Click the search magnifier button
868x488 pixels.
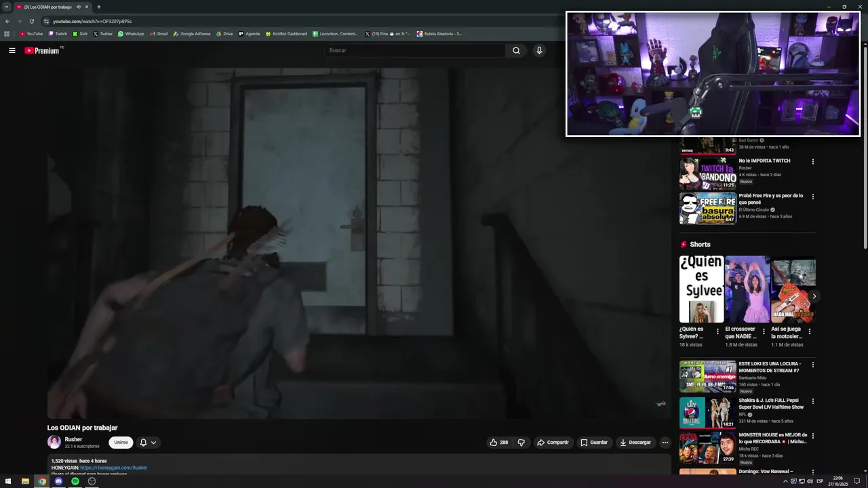(x=516, y=50)
